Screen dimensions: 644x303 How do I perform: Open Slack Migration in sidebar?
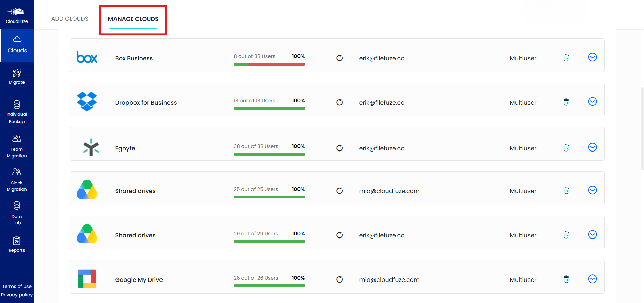[17, 180]
